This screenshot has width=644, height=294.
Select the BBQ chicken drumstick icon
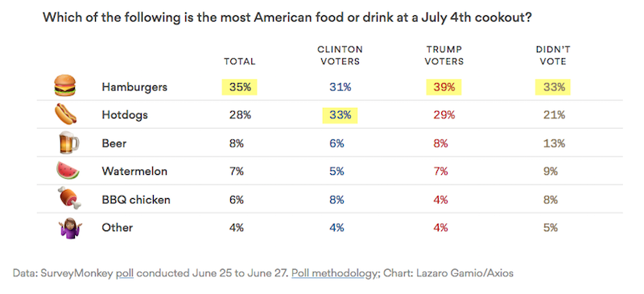[x=69, y=199]
